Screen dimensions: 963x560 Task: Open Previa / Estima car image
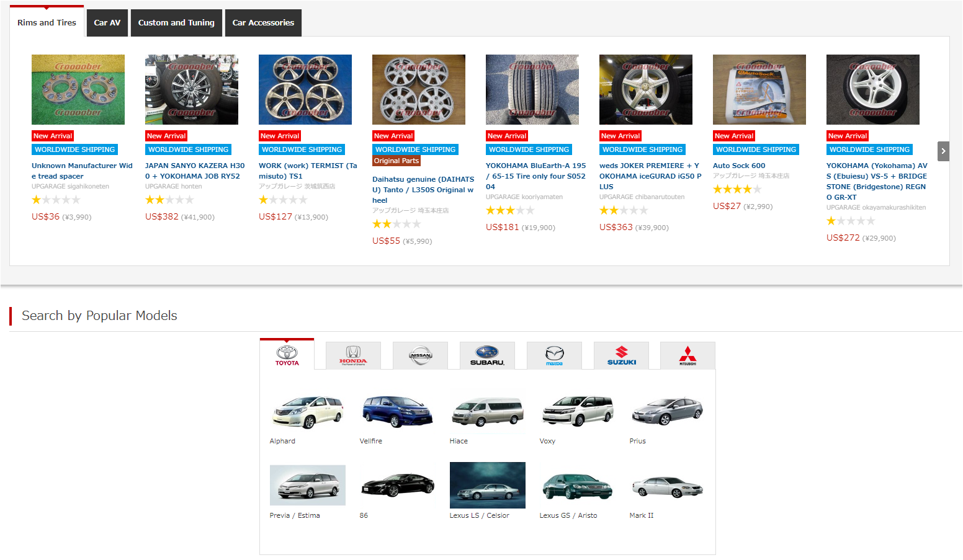(x=308, y=485)
